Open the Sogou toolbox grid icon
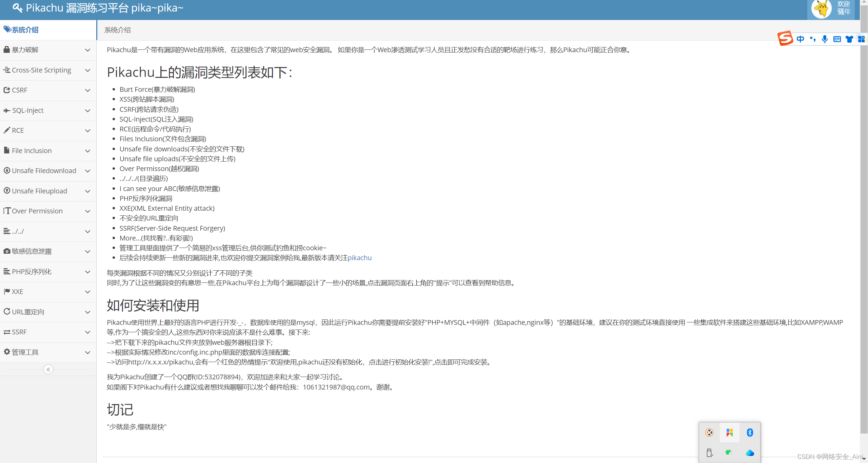Viewport: 868px width, 463px height. pos(861,39)
